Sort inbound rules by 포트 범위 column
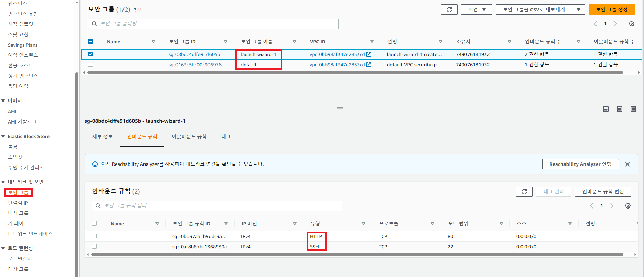The image size is (644, 277). coord(501,224)
